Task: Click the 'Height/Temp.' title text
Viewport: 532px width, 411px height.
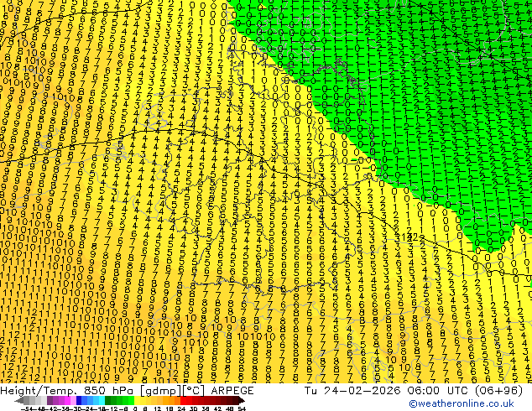Action: coord(39,391)
